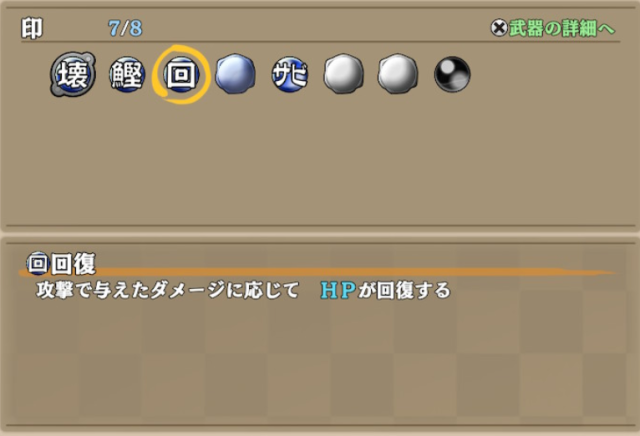Click the X button icon
This screenshot has height=436, width=640.
click(x=499, y=28)
